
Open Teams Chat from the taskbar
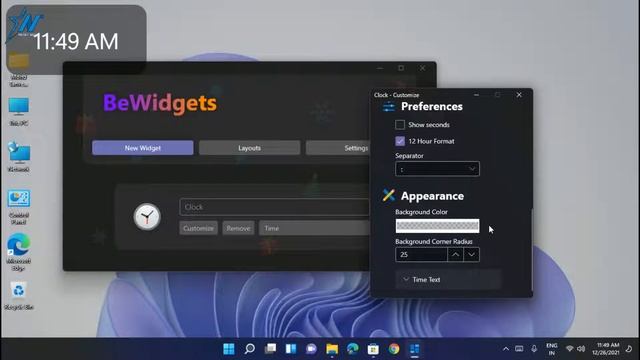coord(311,349)
